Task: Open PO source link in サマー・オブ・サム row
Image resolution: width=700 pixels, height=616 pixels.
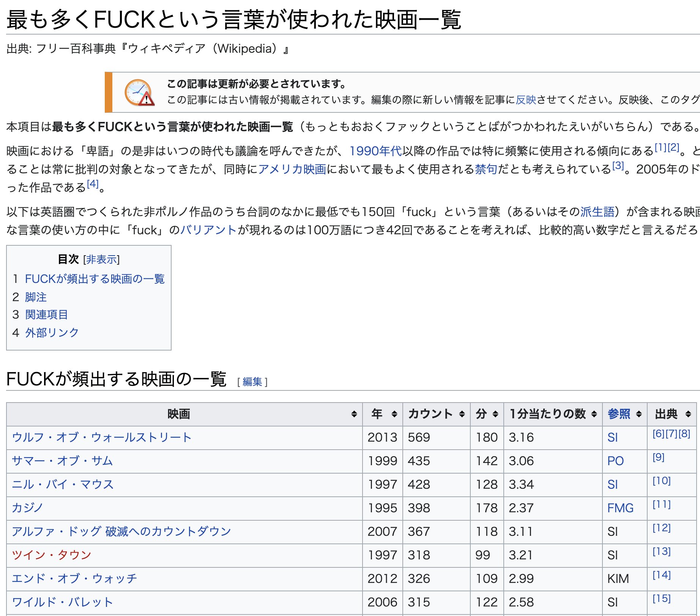Action: [615, 461]
